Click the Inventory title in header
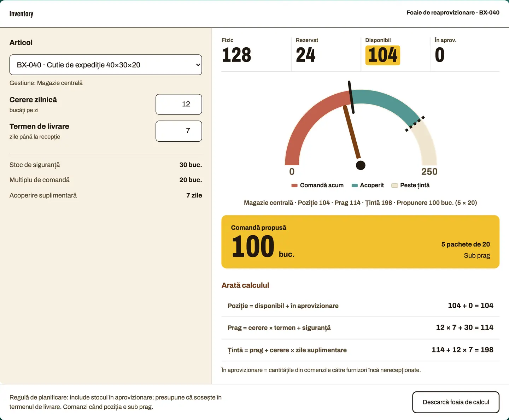This screenshot has height=420, width=509. pos(21,14)
